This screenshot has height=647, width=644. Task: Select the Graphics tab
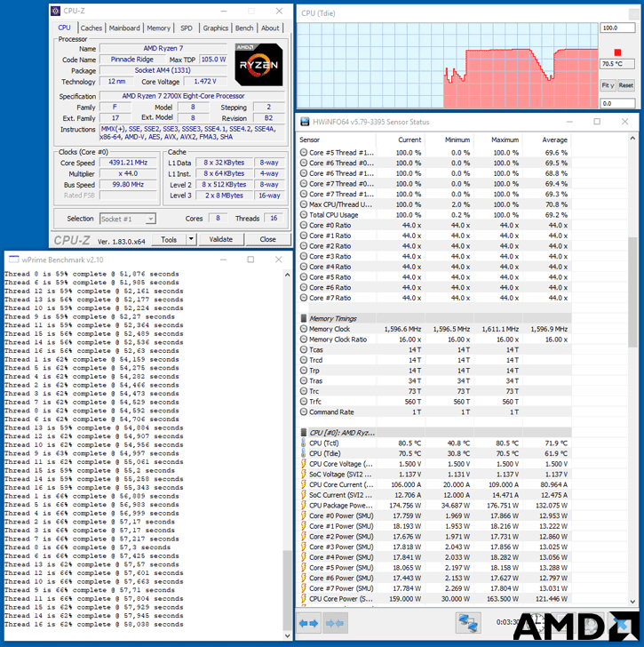tap(215, 28)
